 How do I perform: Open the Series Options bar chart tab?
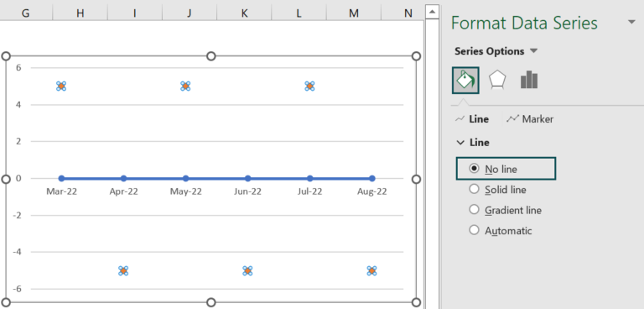[529, 80]
